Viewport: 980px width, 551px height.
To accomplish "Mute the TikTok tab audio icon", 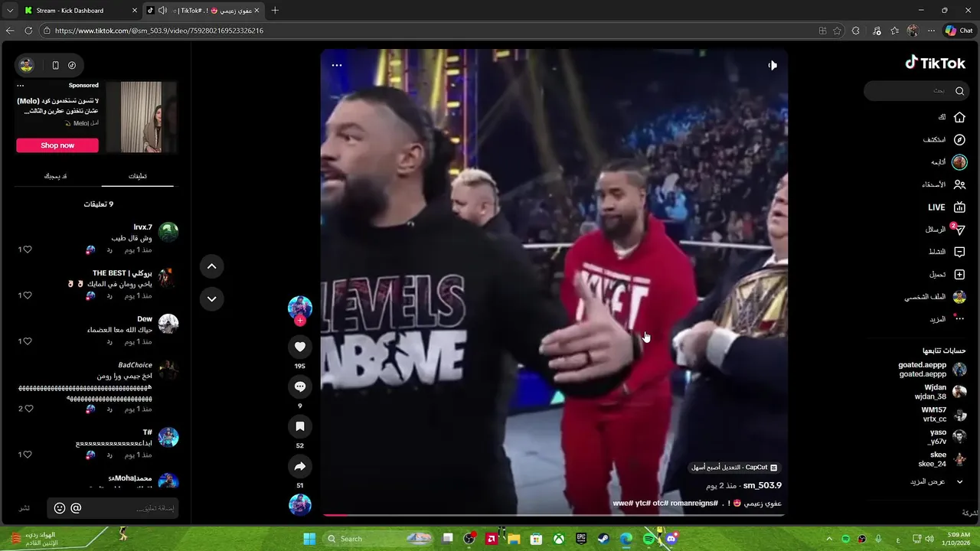I will [162, 11].
